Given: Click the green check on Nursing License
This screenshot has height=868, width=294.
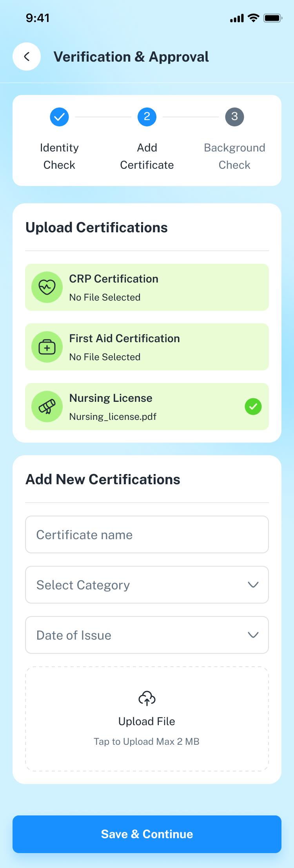Looking at the screenshot, I should point(253,407).
